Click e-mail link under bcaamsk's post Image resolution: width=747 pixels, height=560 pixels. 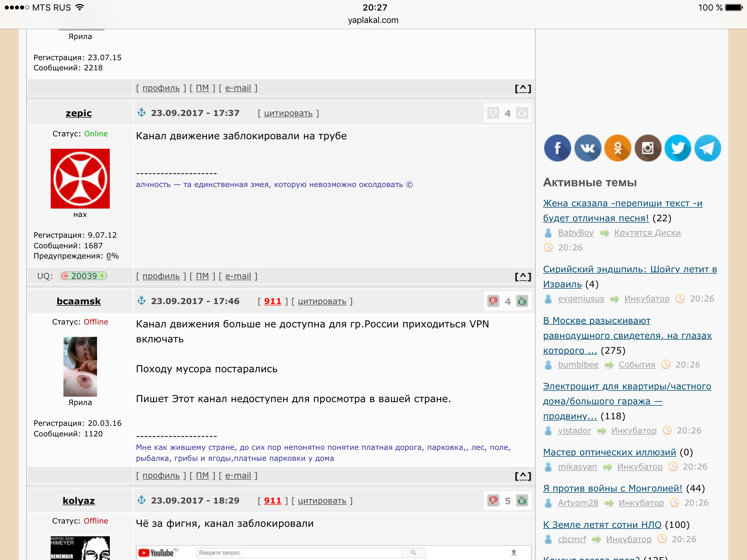[x=238, y=476]
